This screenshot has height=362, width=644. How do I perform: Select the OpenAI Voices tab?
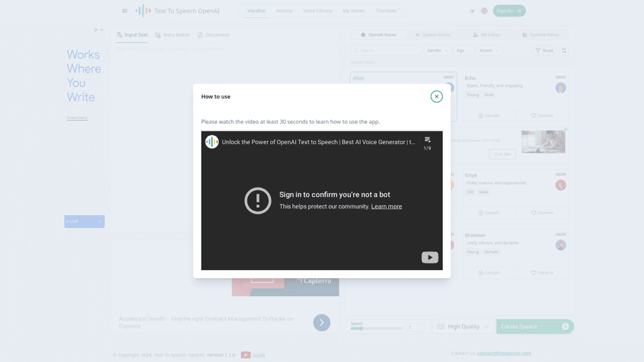[378, 35]
